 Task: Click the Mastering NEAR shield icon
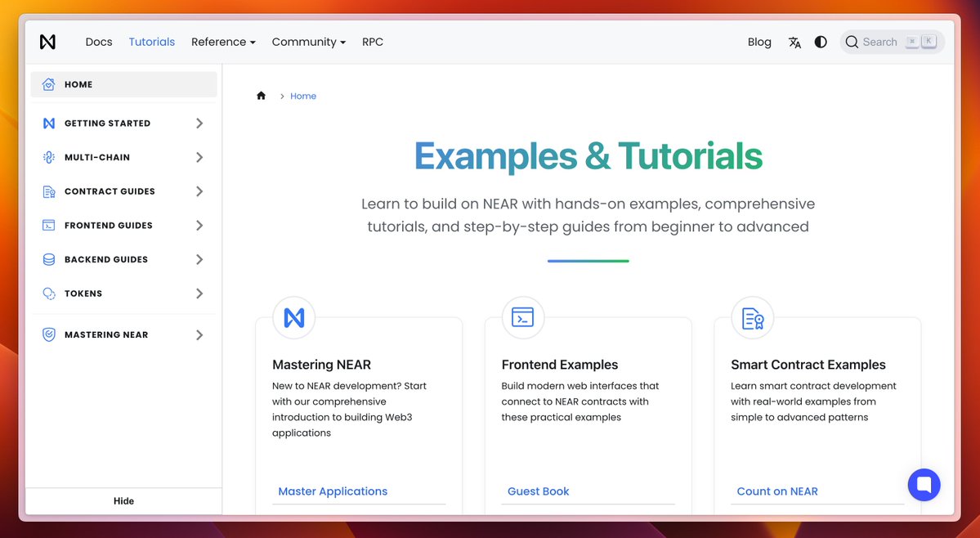(49, 335)
